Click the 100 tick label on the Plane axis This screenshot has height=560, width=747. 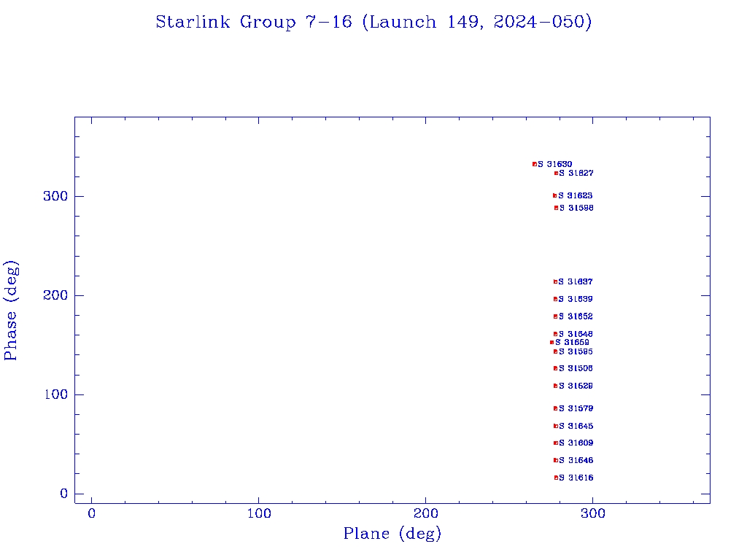pyautogui.click(x=259, y=513)
